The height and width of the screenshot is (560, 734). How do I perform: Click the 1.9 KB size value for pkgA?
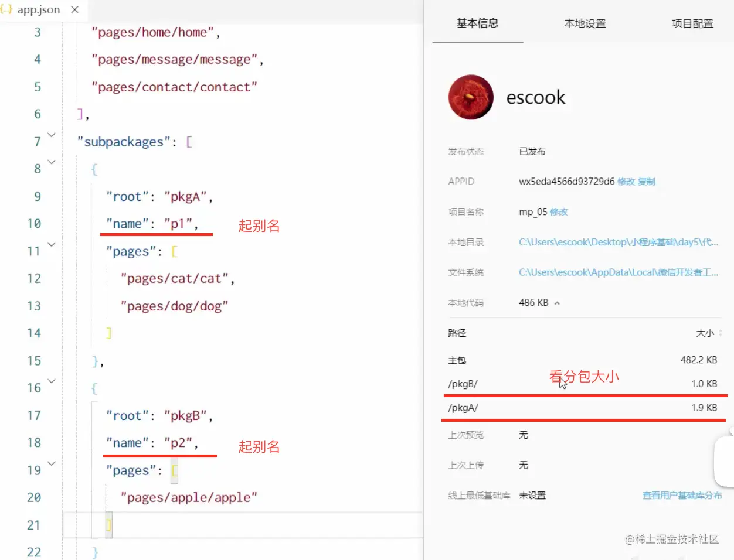704,408
